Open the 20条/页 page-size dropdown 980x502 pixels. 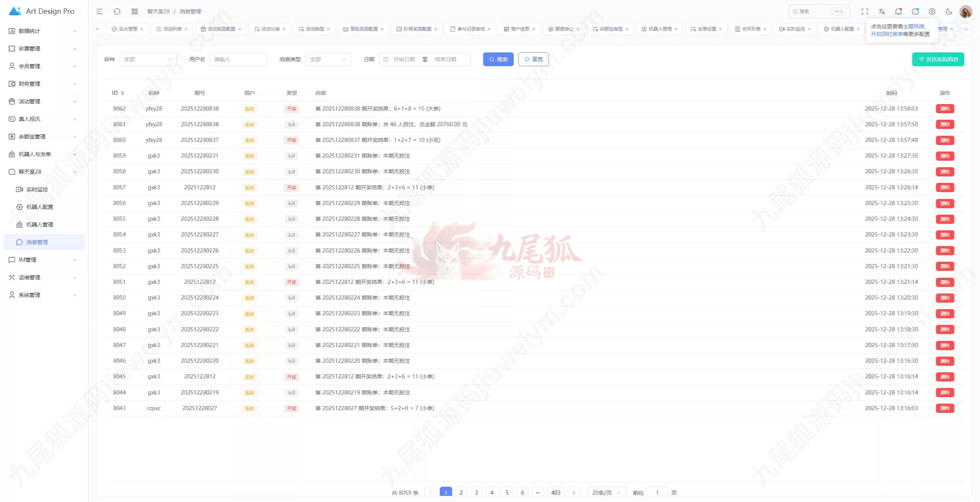click(606, 492)
